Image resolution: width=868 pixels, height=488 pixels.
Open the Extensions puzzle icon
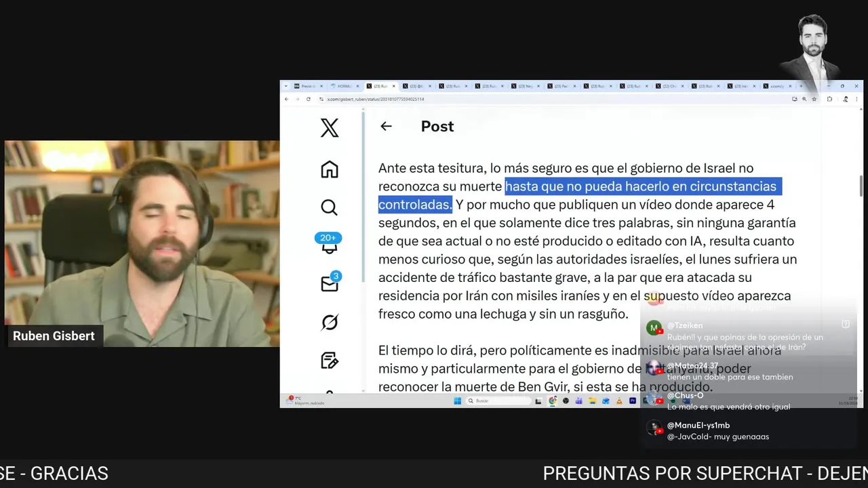[x=830, y=99]
